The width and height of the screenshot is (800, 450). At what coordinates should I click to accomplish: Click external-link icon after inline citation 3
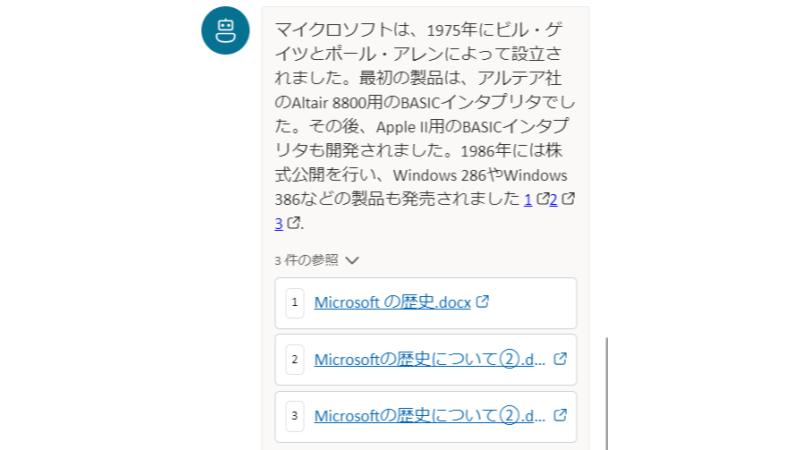coord(294,224)
